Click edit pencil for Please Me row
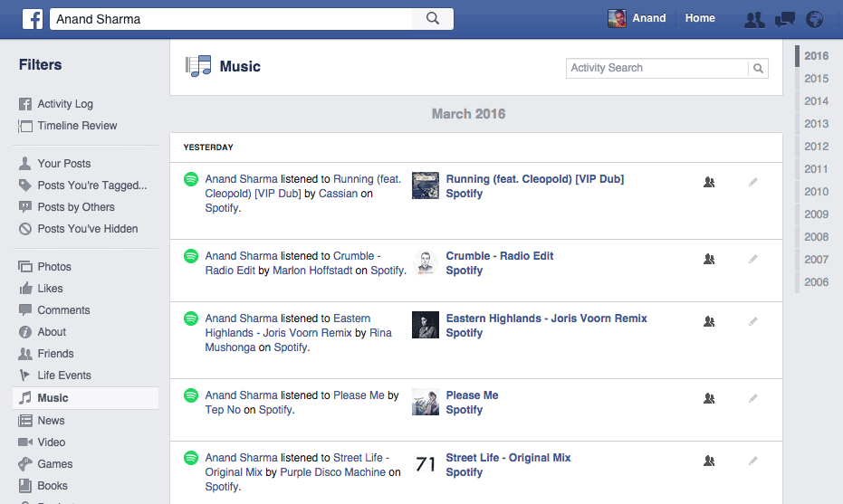This screenshot has width=843, height=504. coord(753,398)
